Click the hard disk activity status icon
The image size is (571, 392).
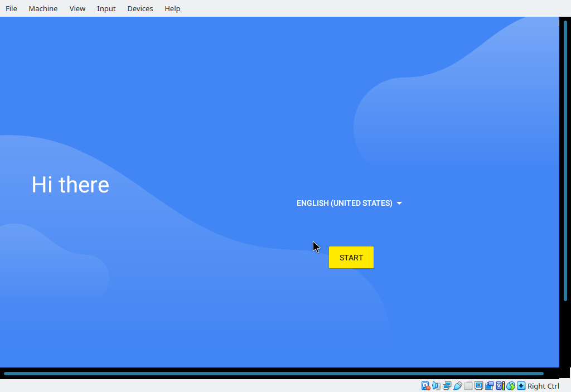pyautogui.click(x=425, y=386)
